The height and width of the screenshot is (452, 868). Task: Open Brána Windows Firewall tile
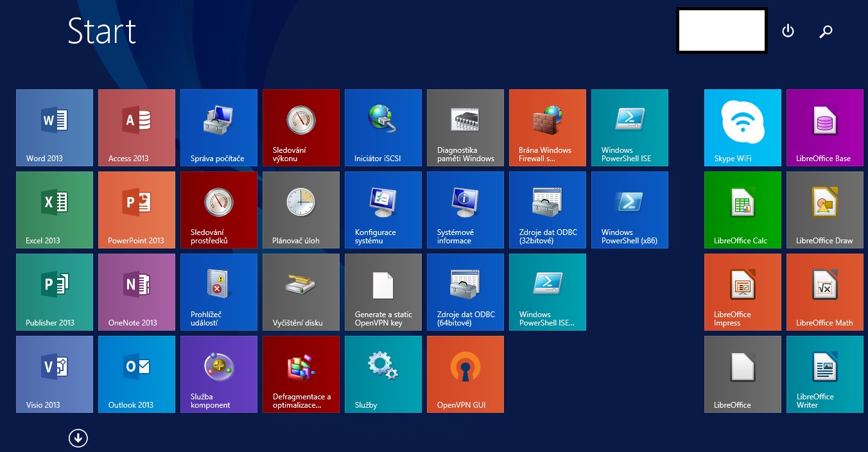tap(548, 128)
